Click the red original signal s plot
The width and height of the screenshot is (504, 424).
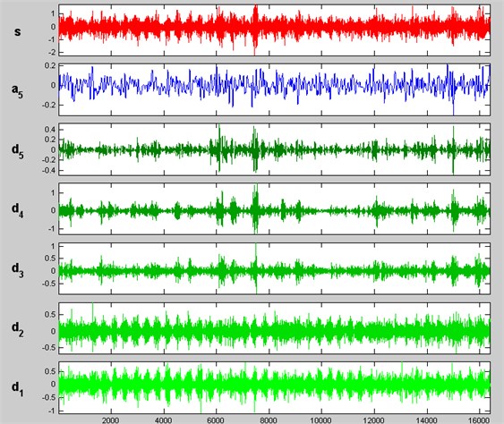tap(274, 30)
